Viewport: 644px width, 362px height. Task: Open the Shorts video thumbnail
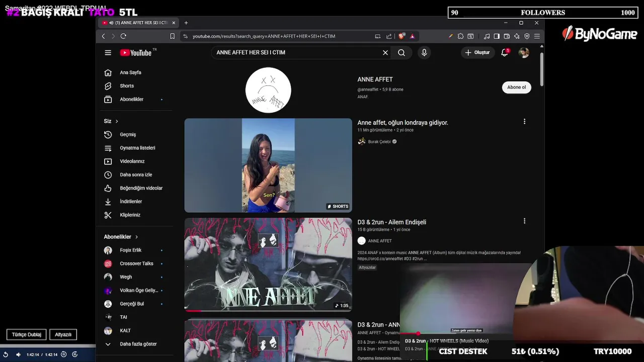268,165
